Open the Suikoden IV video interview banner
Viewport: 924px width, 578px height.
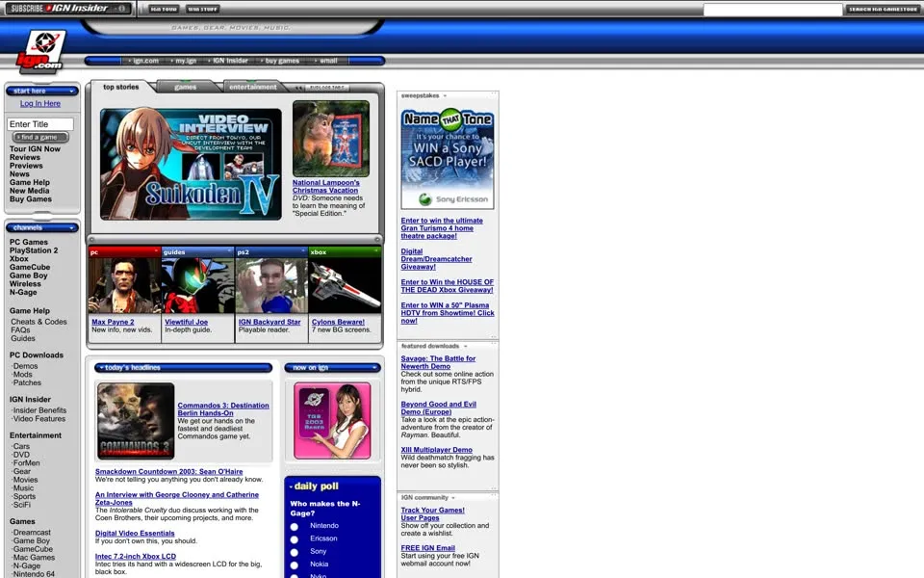[x=191, y=164]
